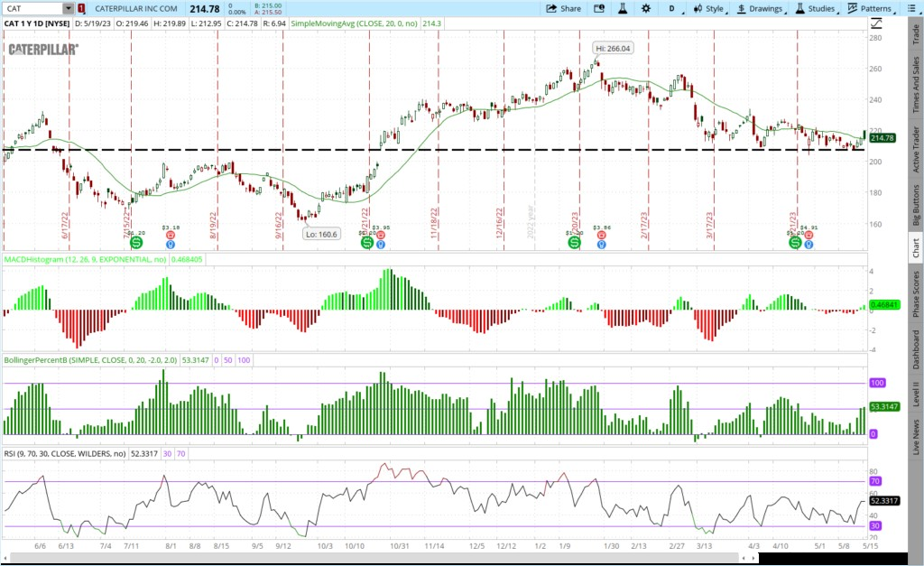Switch to Active Trader sidebar tab
This screenshot has height=566, width=924.
(915, 150)
